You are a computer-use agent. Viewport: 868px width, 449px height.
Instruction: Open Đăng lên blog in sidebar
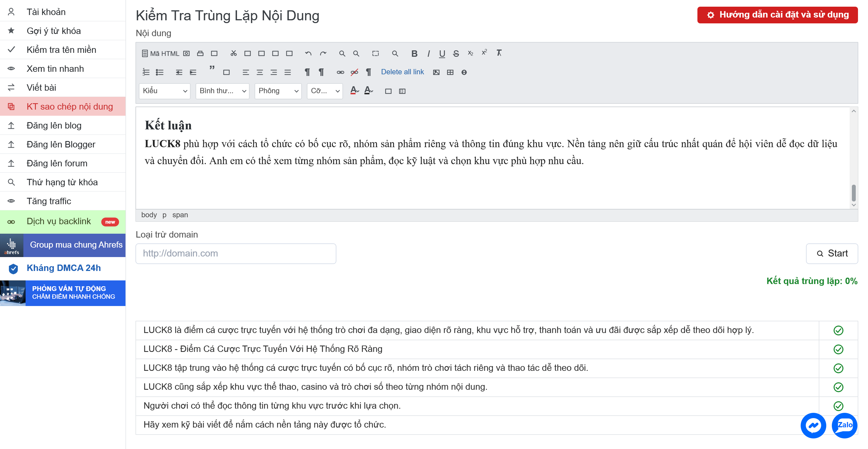click(x=63, y=125)
